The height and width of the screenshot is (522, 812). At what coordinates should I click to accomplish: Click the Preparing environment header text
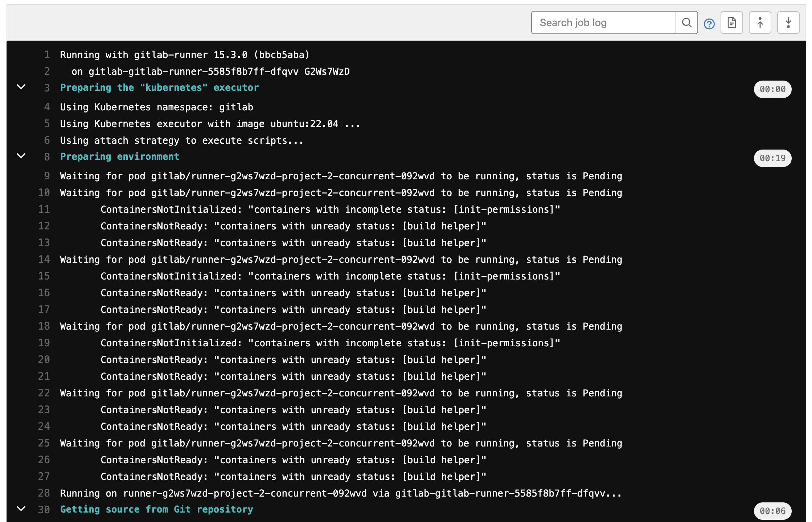pyautogui.click(x=120, y=156)
